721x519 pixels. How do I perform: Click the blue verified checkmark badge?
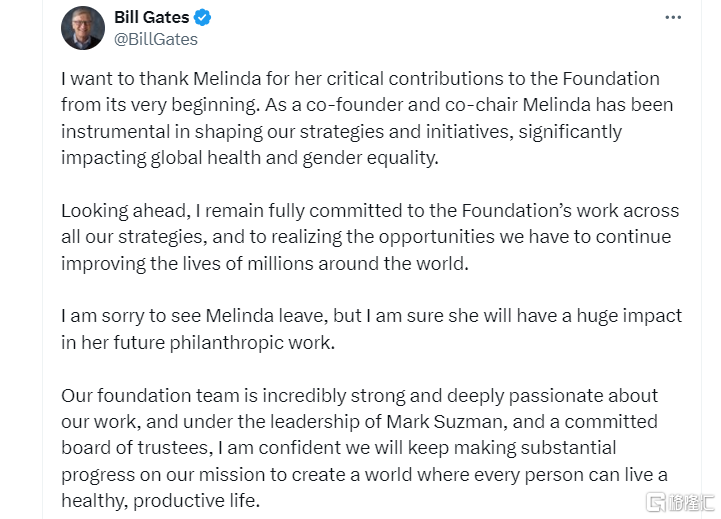(201, 18)
